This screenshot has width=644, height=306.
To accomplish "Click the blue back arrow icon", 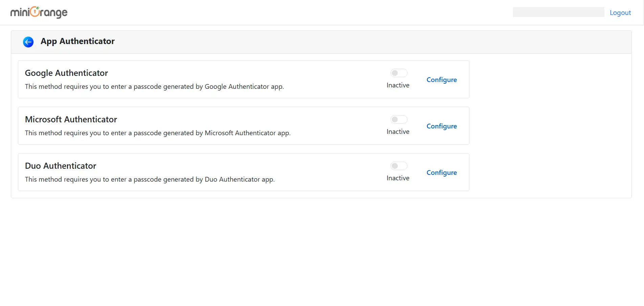I will point(28,42).
